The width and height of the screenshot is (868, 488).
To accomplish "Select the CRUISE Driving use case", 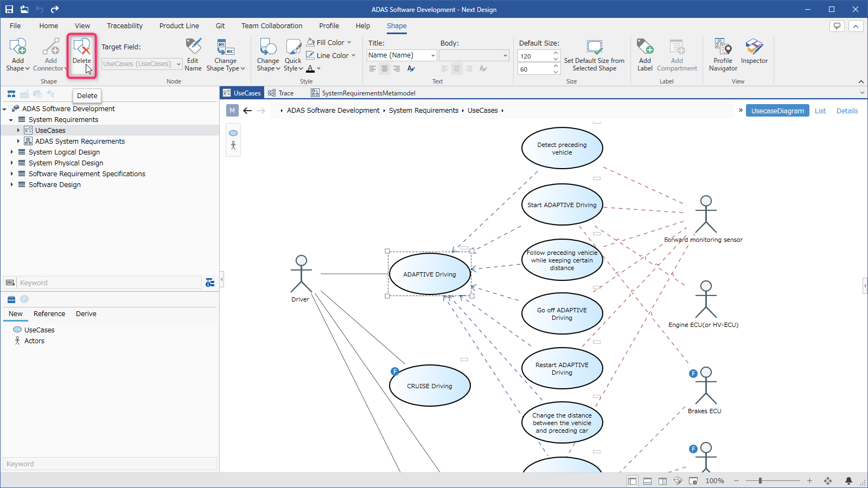I will click(430, 386).
